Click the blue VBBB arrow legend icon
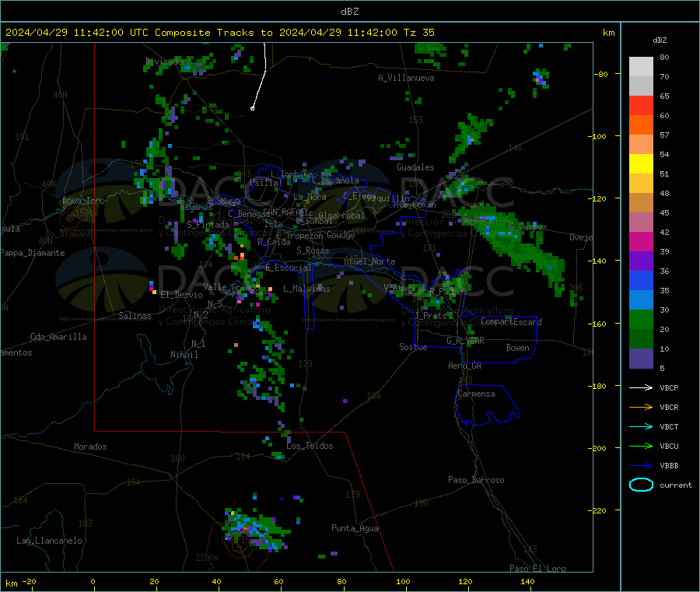Viewport: 700px width, 592px height. (641, 466)
